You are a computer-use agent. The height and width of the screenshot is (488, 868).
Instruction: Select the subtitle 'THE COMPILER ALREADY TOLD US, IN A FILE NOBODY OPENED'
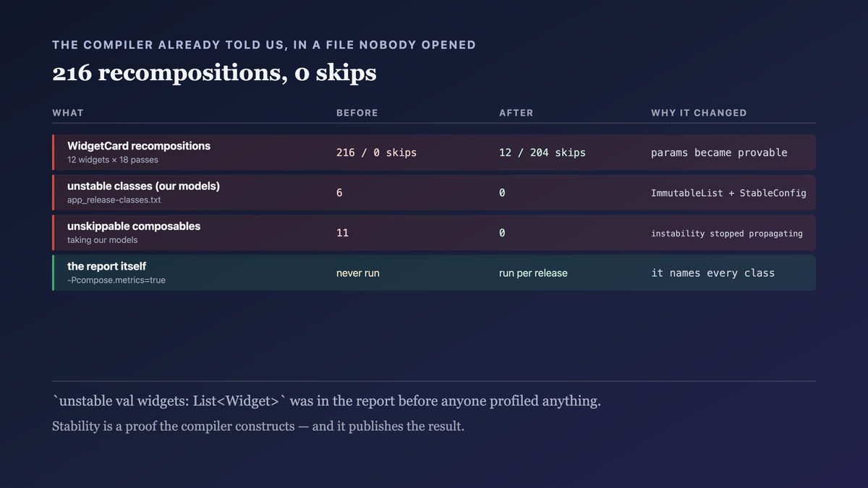click(x=264, y=45)
